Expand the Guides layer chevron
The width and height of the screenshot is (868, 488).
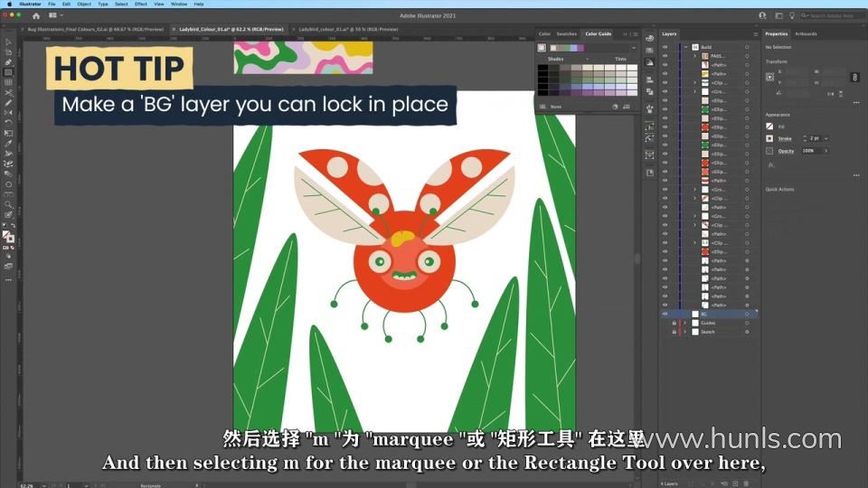coord(685,324)
